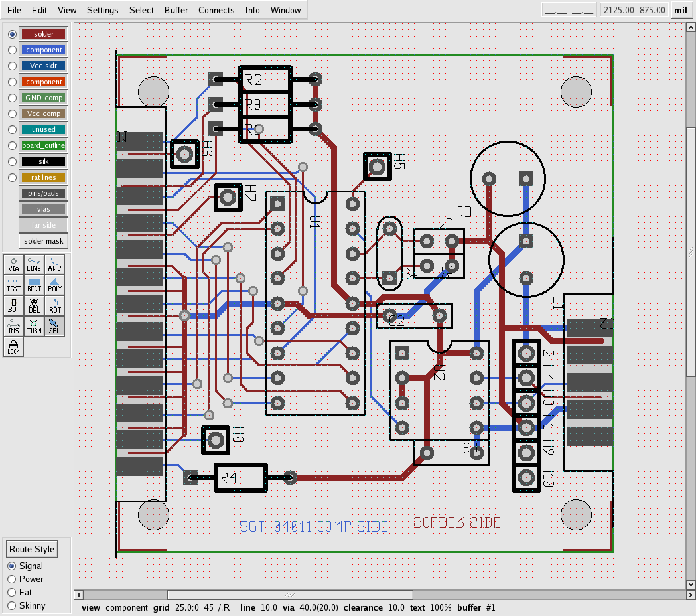Open the Connects menu

point(216,10)
